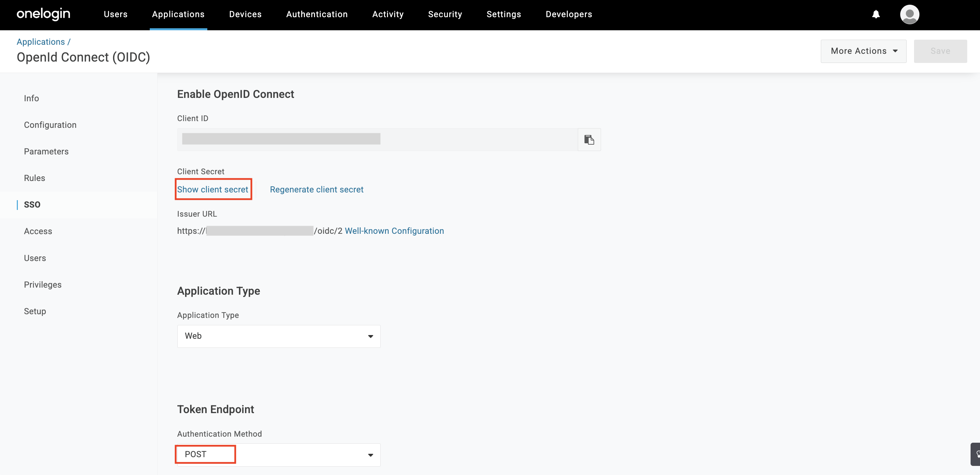Open the user profile avatar menu
The height and width of the screenshot is (475, 980).
coord(909,14)
